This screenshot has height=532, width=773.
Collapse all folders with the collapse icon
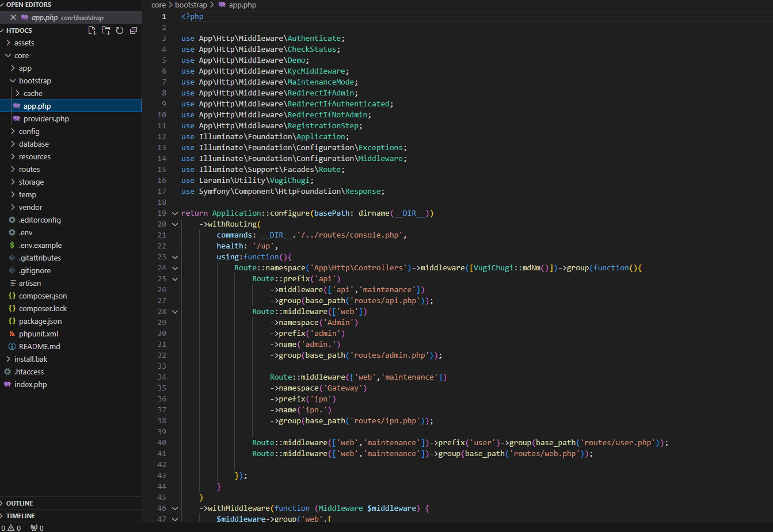[x=134, y=30]
